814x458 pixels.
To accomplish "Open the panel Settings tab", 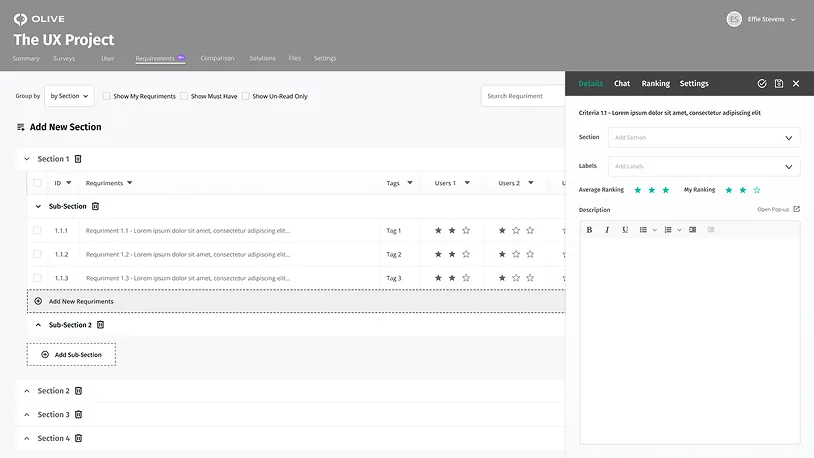I will point(694,84).
